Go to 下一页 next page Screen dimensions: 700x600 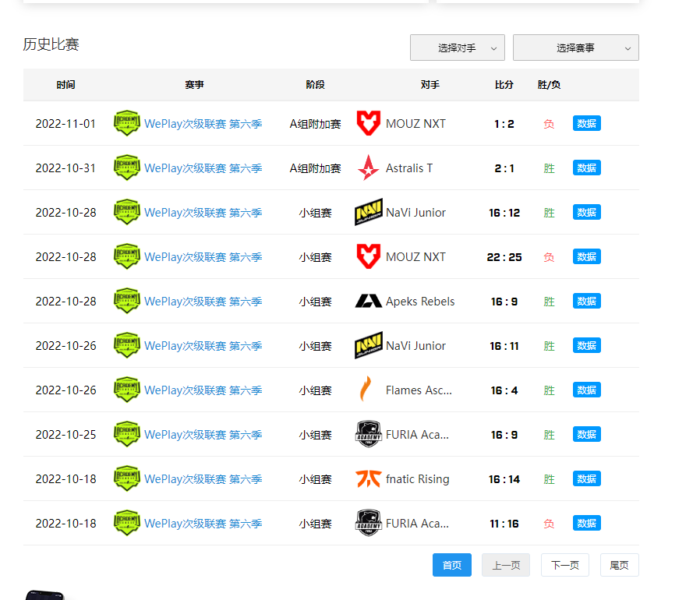coord(564,565)
